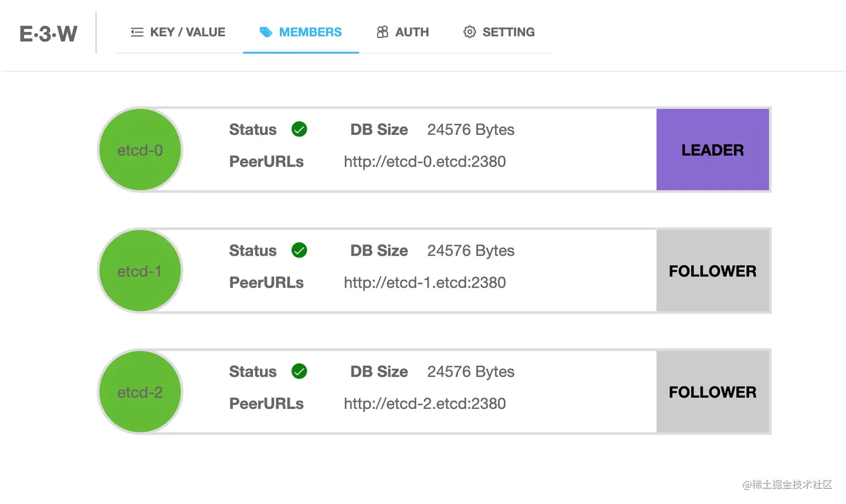The image size is (846, 504).
Task: Click the FOLLOWER badge for etcd-2
Action: (712, 392)
